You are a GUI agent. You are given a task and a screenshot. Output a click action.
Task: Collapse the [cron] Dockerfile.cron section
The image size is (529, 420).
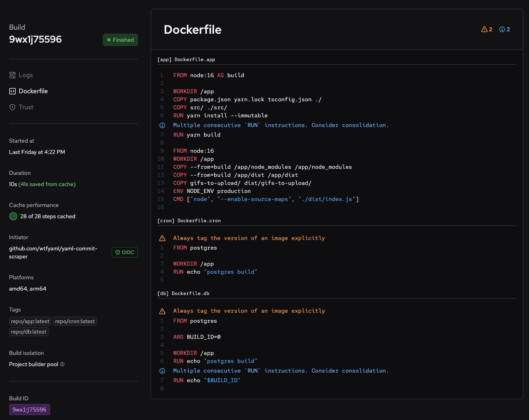point(189,220)
